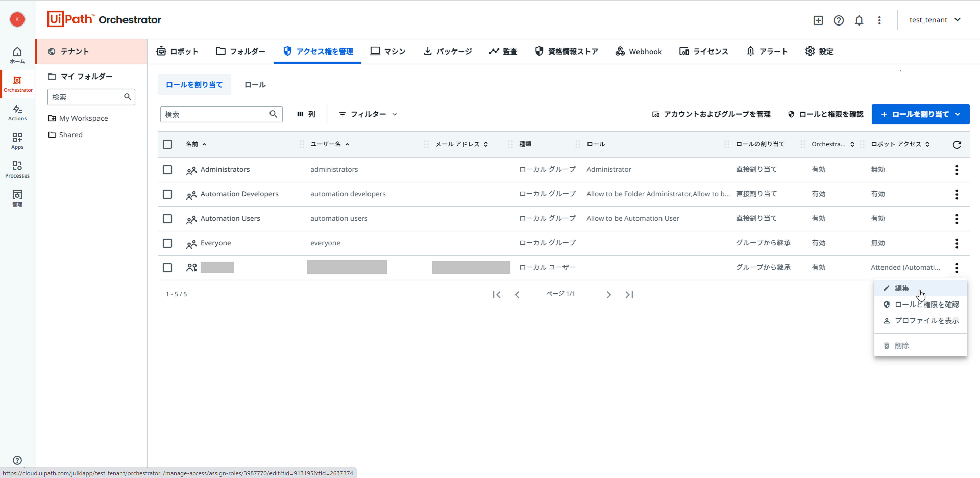
Task: Open the フィルター filter dropdown
Action: click(368, 114)
